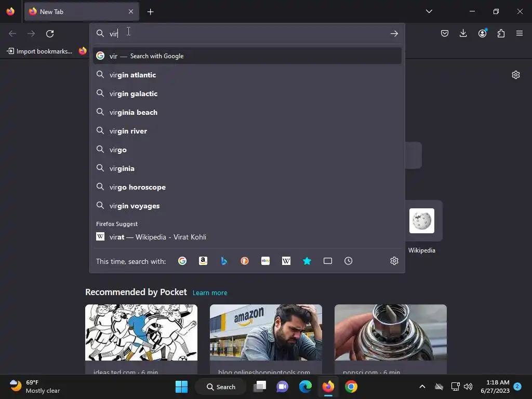Launch the Chat app from taskbar

coord(282,387)
